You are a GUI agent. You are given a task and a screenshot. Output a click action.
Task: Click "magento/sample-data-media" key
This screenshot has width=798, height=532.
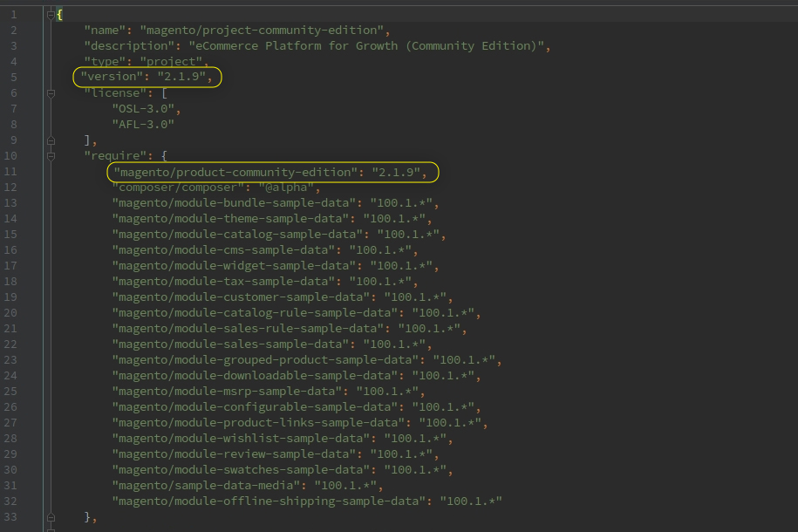(206, 486)
